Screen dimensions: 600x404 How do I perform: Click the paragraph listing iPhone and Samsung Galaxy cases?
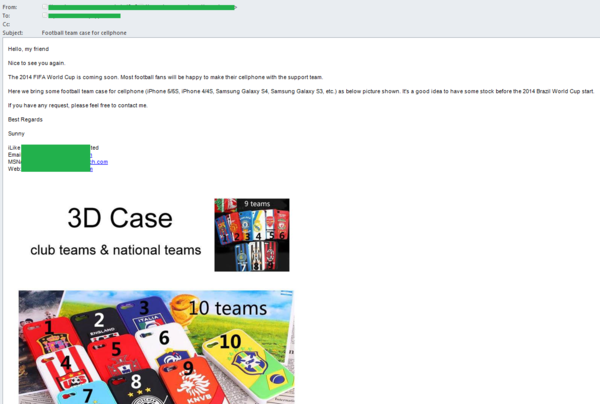[x=301, y=91]
